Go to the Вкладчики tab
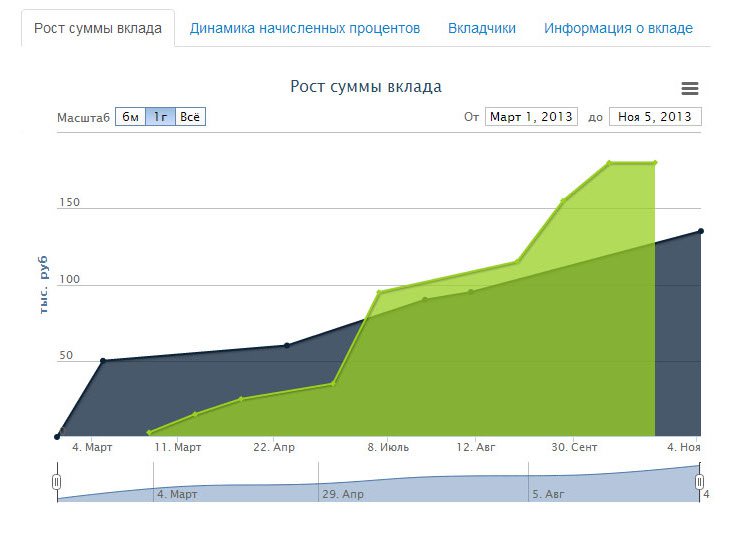The image size is (733, 541). (482, 28)
